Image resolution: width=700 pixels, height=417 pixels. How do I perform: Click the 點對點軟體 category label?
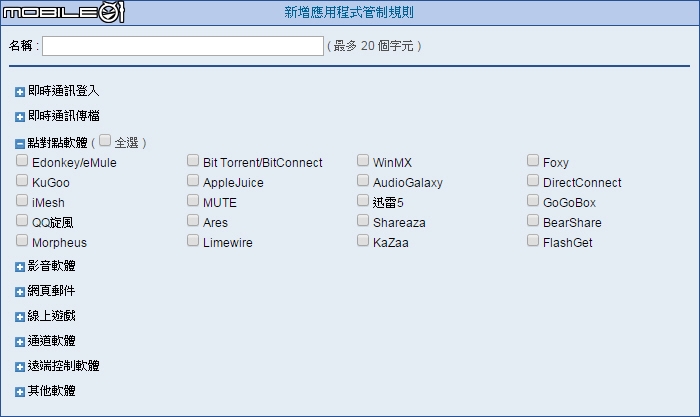[58, 143]
